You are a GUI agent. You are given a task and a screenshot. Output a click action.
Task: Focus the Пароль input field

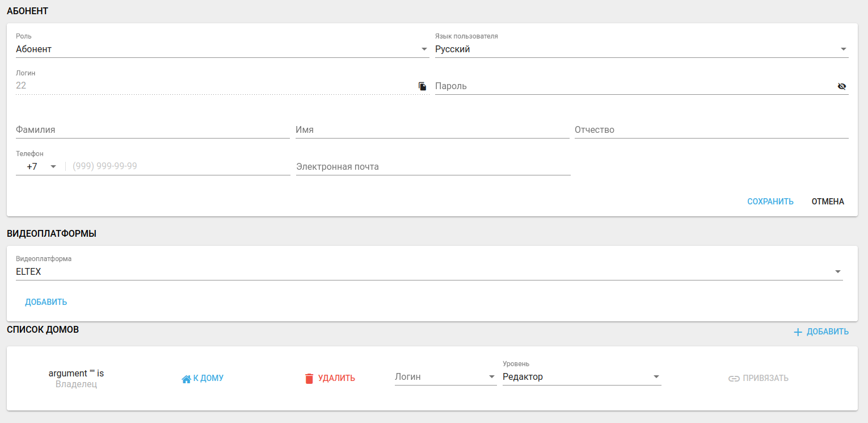coord(633,86)
